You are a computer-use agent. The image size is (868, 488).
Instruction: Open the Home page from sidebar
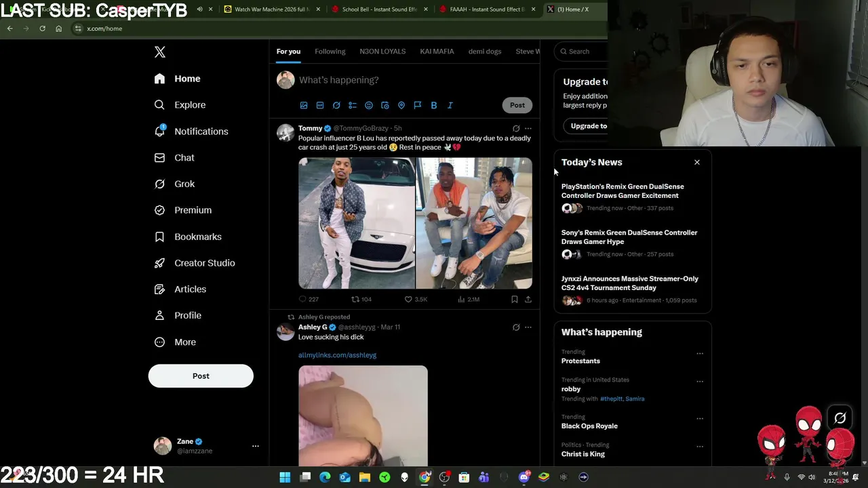(177, 79)
